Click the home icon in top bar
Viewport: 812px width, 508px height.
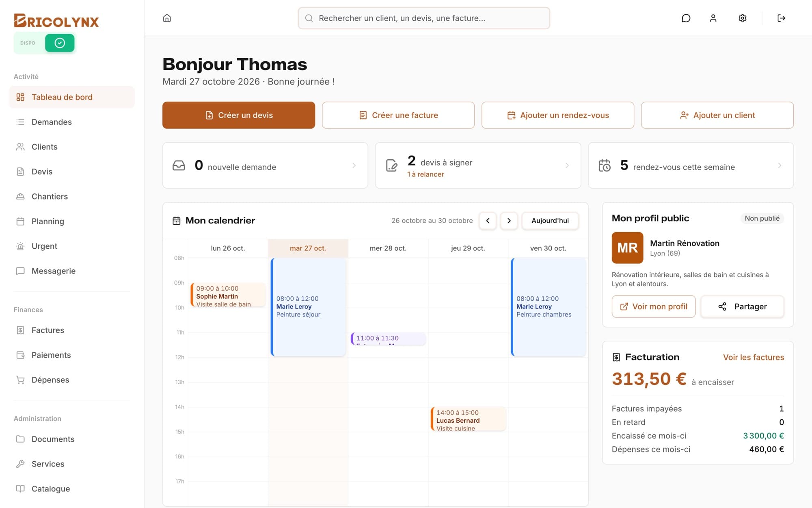167,18
